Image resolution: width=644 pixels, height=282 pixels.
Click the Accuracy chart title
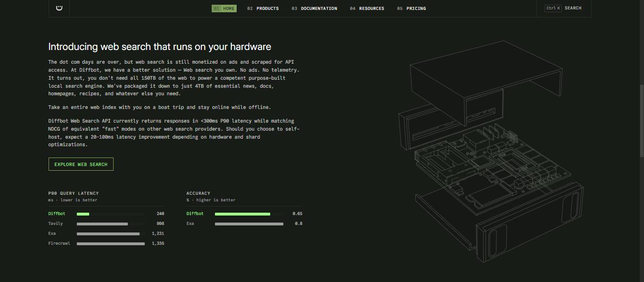pyautogui.click(x=198, y=193)
